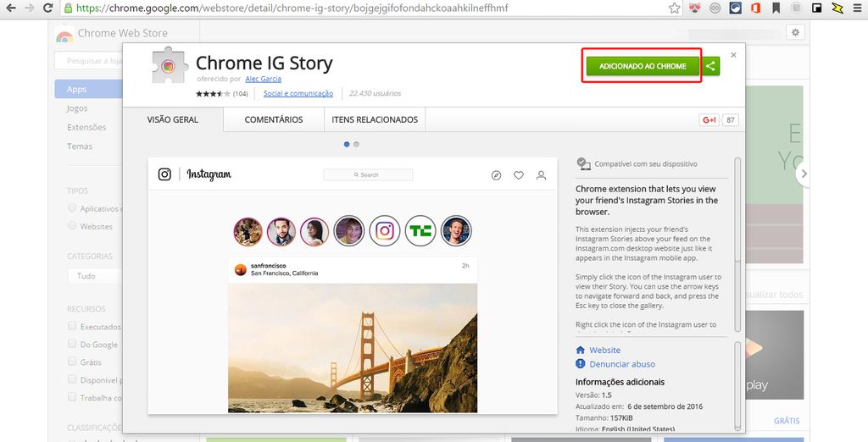Click the home icon beside Website
The image size is (868, 442).
click(x=580, y=351)
